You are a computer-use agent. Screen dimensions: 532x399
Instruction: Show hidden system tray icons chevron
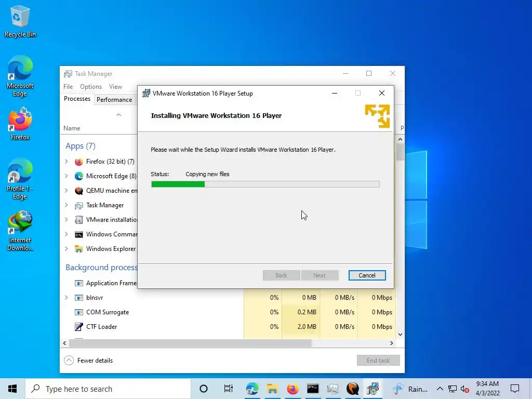click(x=440, y=389)
